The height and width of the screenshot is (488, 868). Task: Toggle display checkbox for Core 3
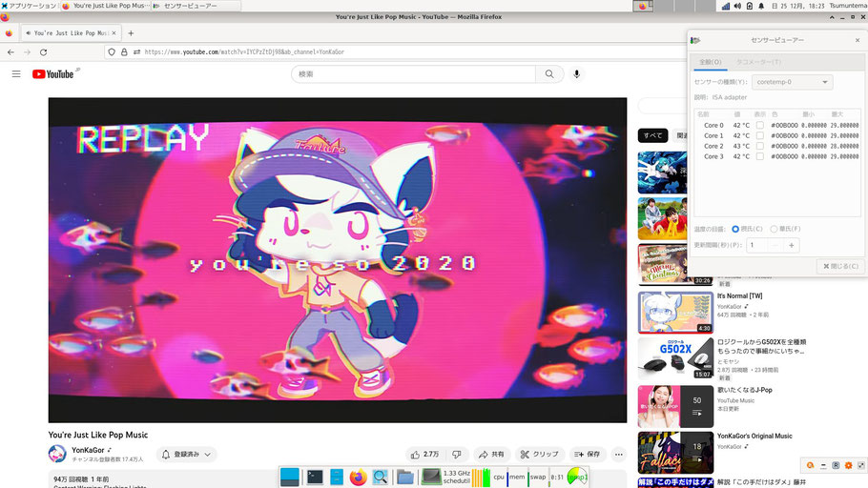(x=759, y=156)
